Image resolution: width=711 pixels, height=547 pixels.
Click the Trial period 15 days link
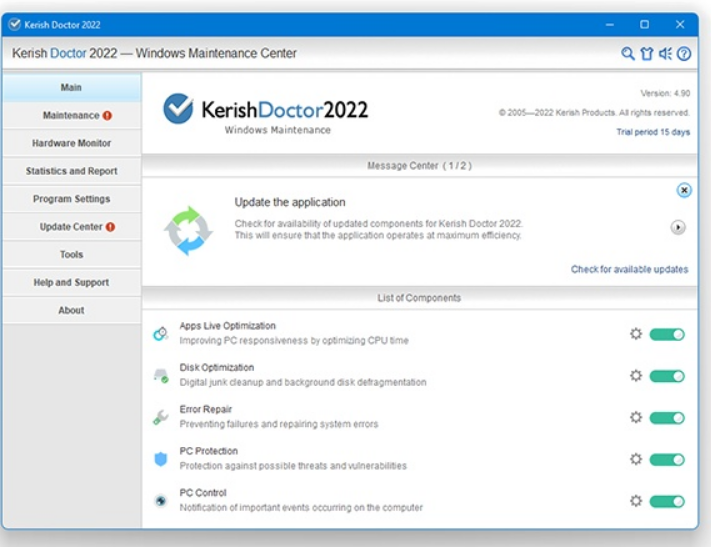653,132
